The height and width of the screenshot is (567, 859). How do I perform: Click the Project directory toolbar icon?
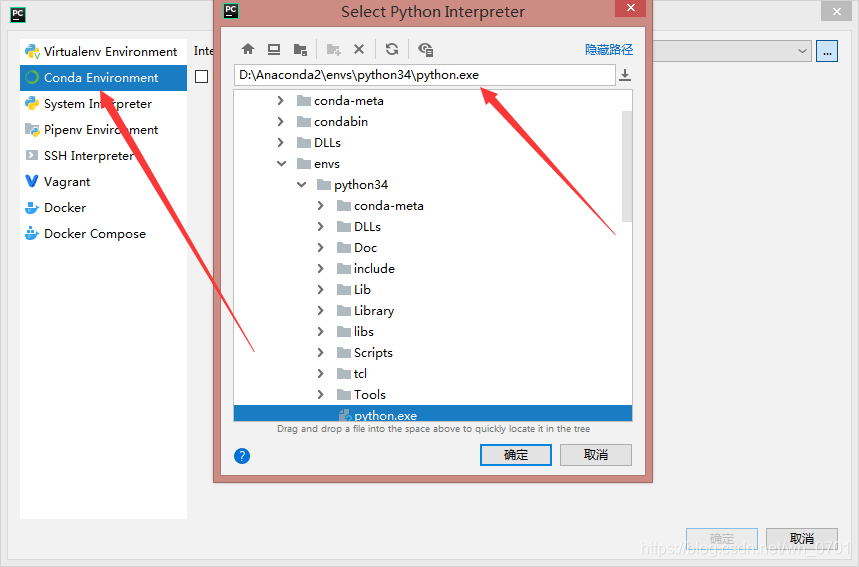300,49
